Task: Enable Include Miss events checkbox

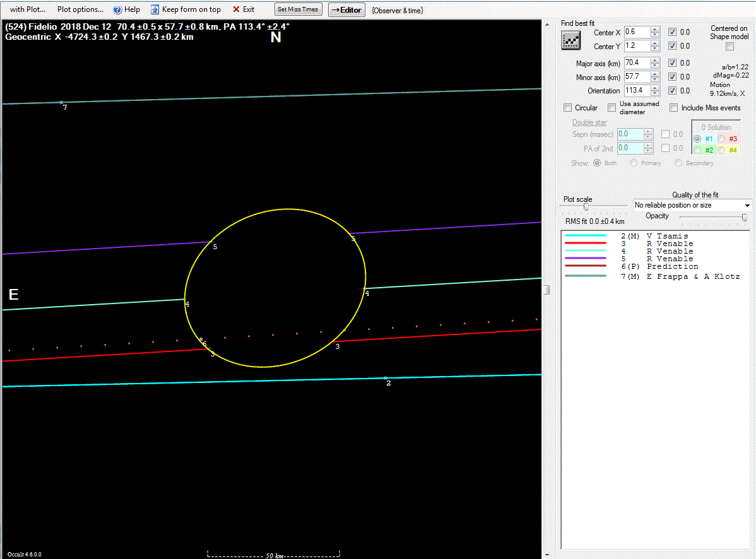Action: tap(673, 107)
